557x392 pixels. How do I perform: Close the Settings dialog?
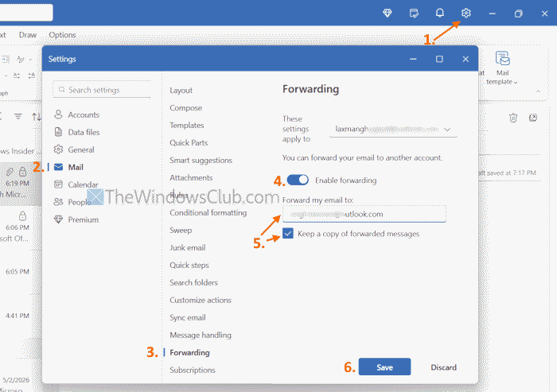point(465,59)
